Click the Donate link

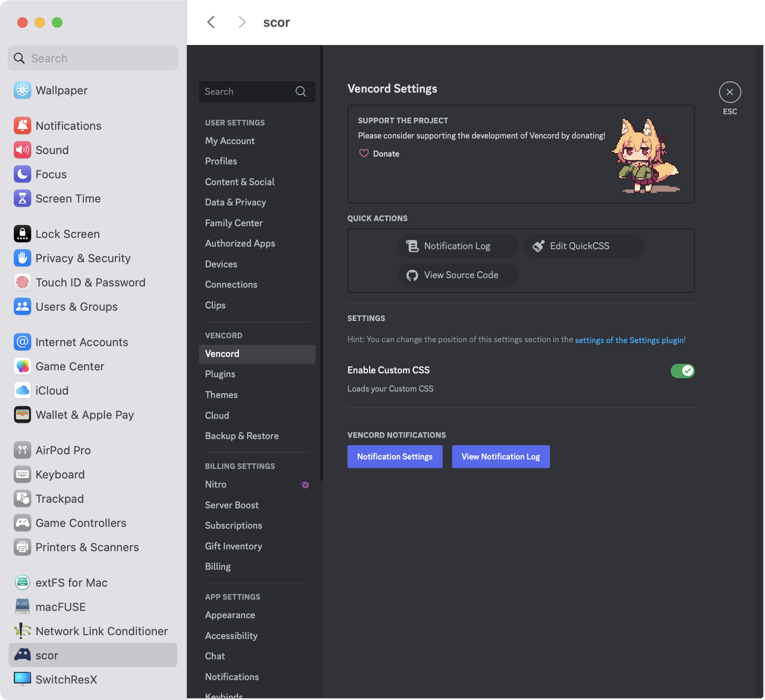(386, 154)
